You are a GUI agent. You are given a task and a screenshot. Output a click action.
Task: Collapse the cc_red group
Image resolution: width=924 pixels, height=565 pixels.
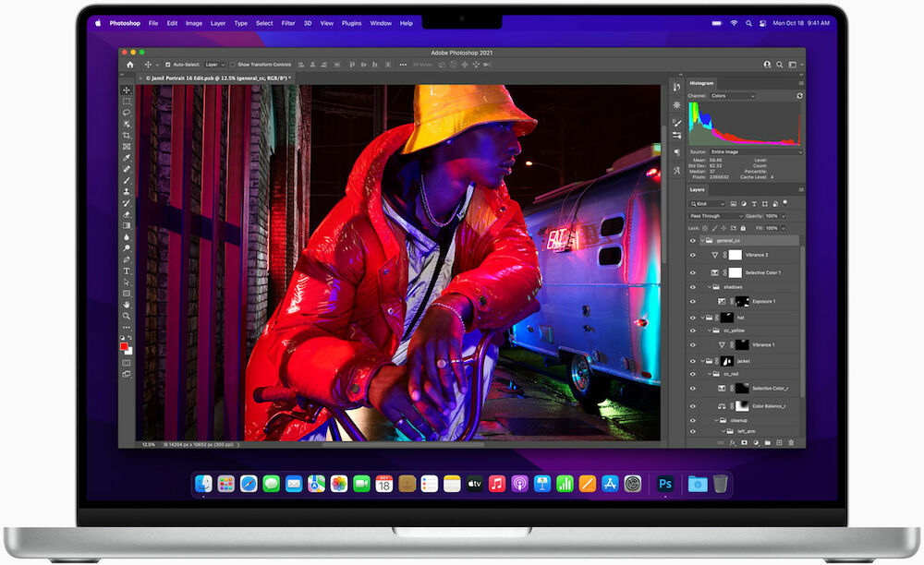coord(710,374)
